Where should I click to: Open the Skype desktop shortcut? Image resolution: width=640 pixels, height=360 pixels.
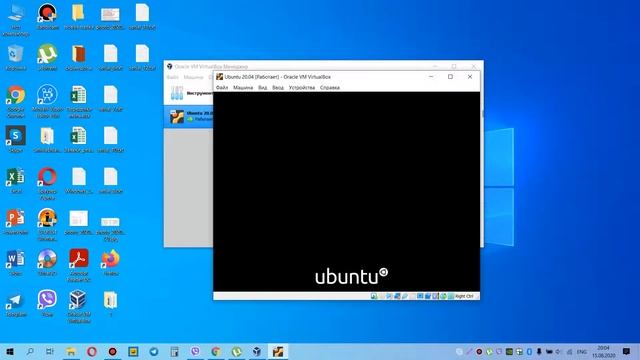(x=16, y=139)
